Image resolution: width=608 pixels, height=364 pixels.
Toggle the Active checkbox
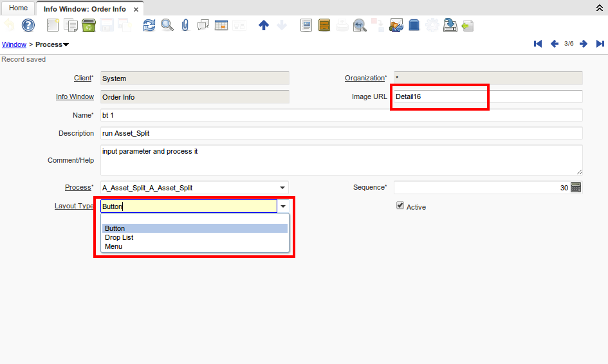400,206
